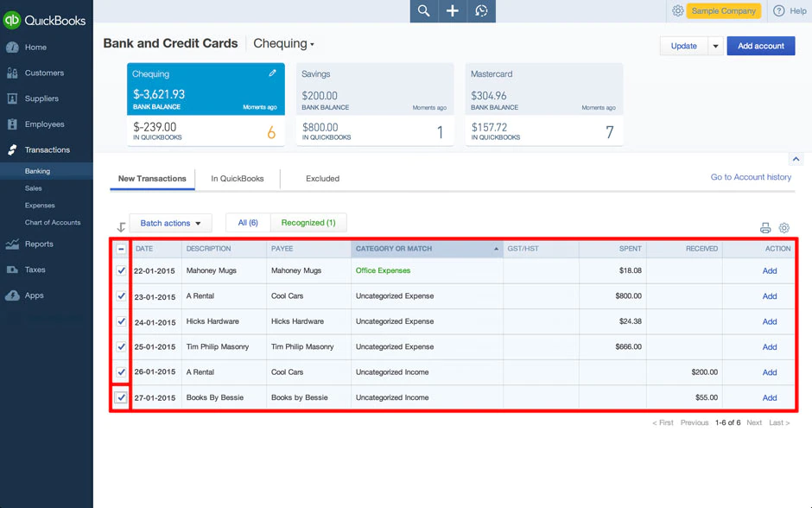This screenshot has height=508, width=812.
Task: Open the recent transactions clock icon
Action: [482, 11]
